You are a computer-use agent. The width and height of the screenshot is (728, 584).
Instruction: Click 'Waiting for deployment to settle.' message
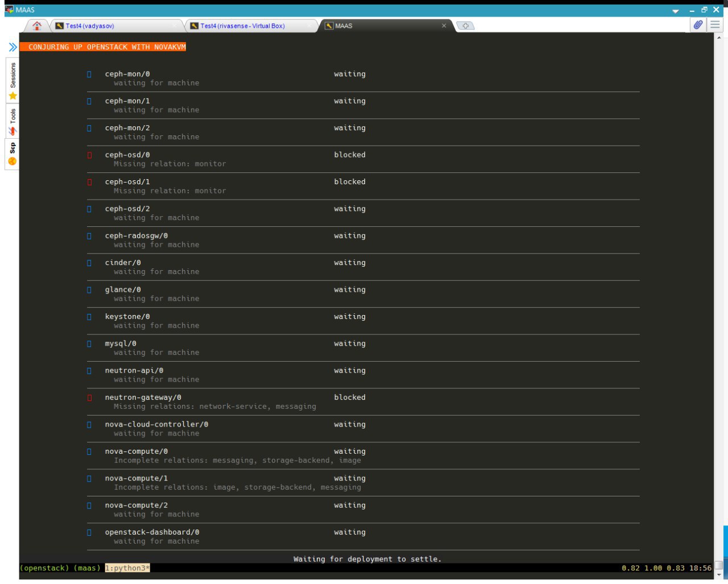(367, 559)
